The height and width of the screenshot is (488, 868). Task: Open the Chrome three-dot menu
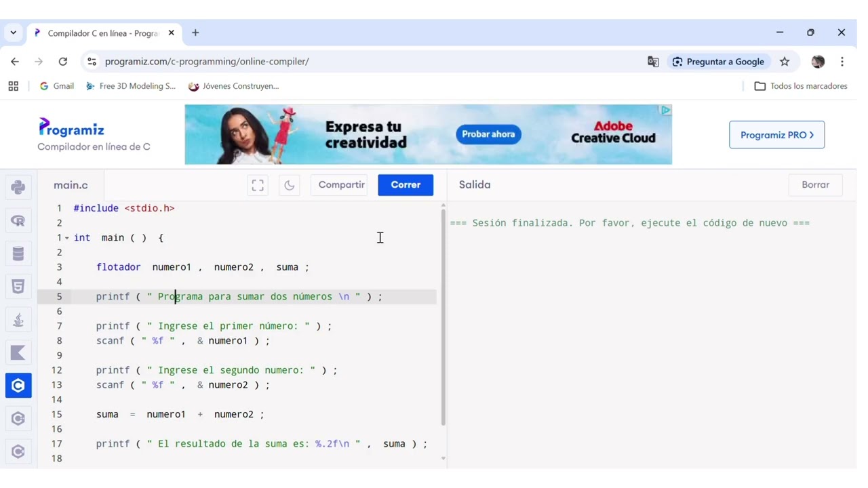click(x=842, y=62)
